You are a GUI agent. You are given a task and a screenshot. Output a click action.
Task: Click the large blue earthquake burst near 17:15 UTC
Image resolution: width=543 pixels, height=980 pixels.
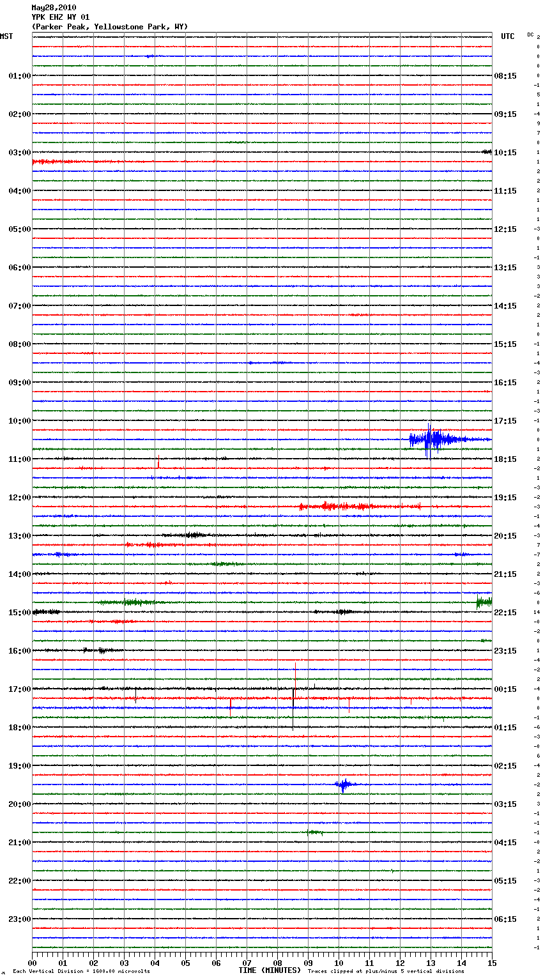pos(441,440)
